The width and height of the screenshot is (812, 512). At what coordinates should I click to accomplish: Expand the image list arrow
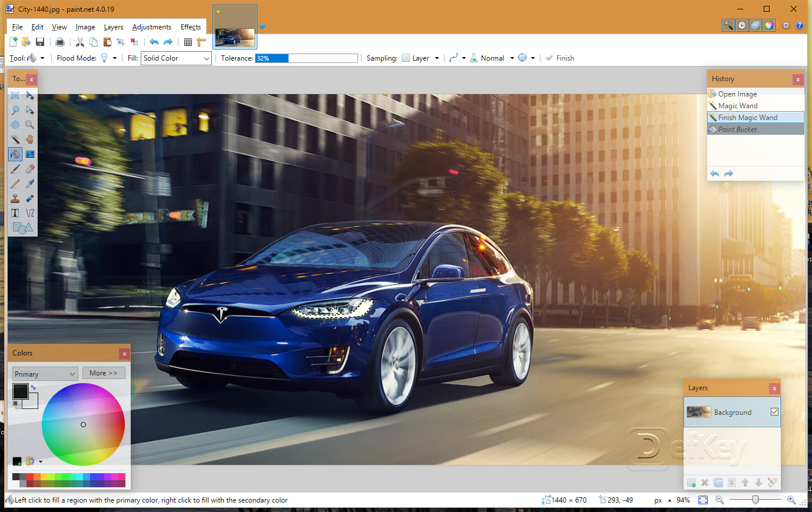(262, 26)
